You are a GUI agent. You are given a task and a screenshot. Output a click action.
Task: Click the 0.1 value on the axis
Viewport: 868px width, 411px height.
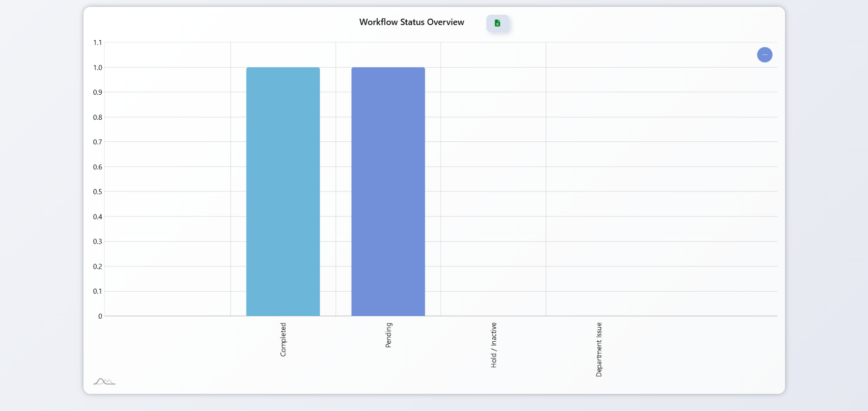coord(98,291)
